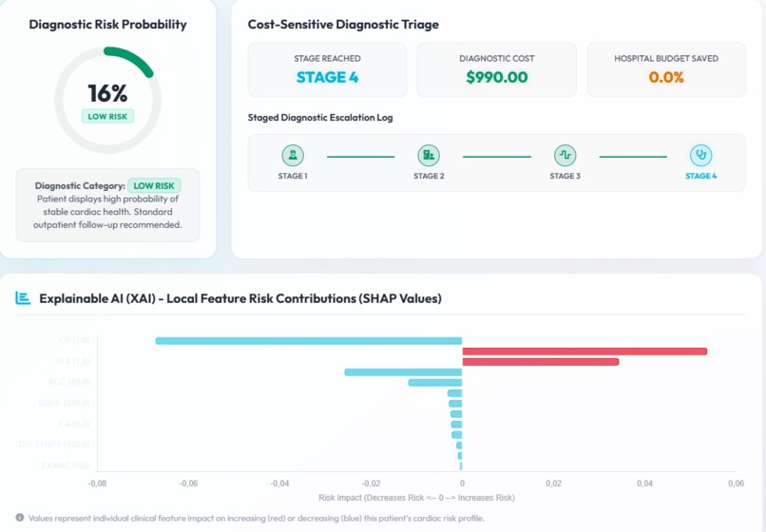Screen dimensions: 766x532
Task: Click the 'CA (0.0)' feature label
Action: coord(74,424)
